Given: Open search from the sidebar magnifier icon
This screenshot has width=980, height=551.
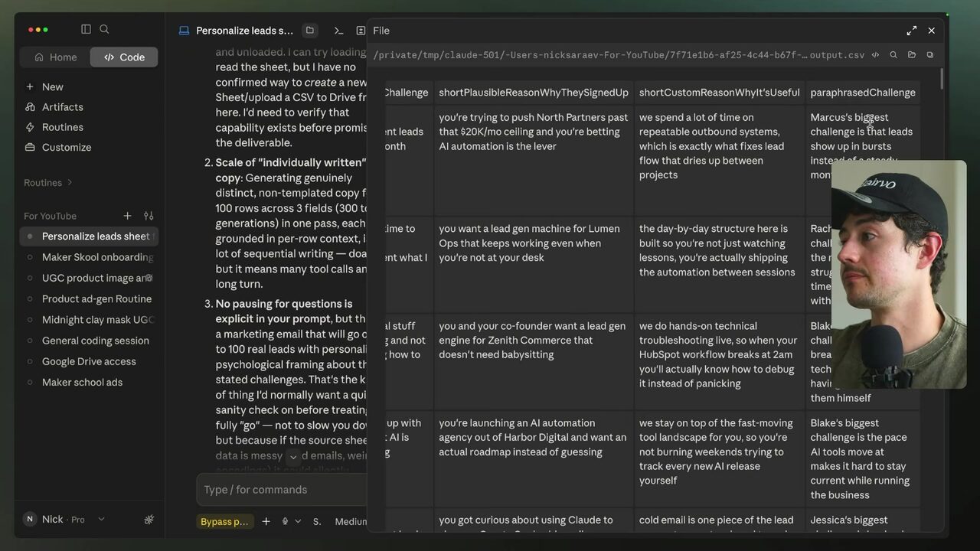Looking at the screenshot, I should [x=104, y=29].
